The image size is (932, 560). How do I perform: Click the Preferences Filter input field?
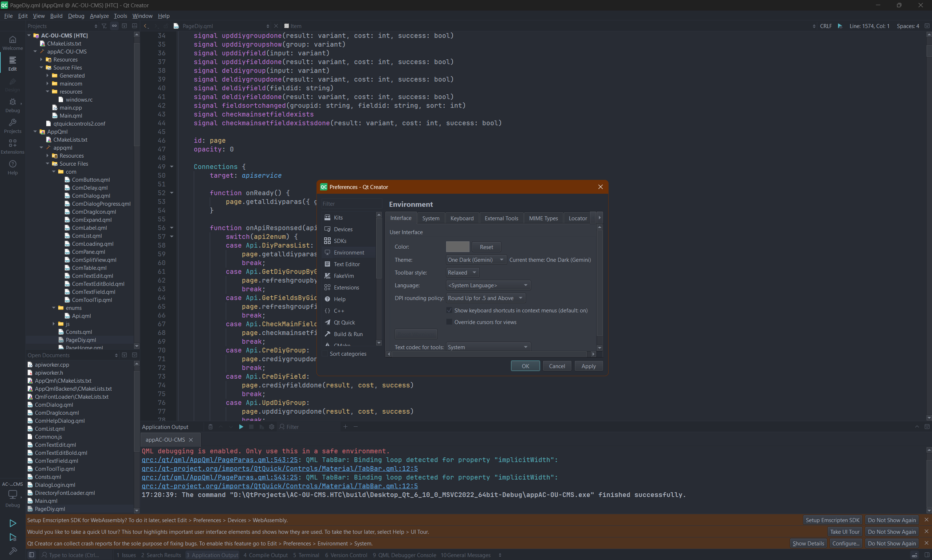(x=351, y=204)
